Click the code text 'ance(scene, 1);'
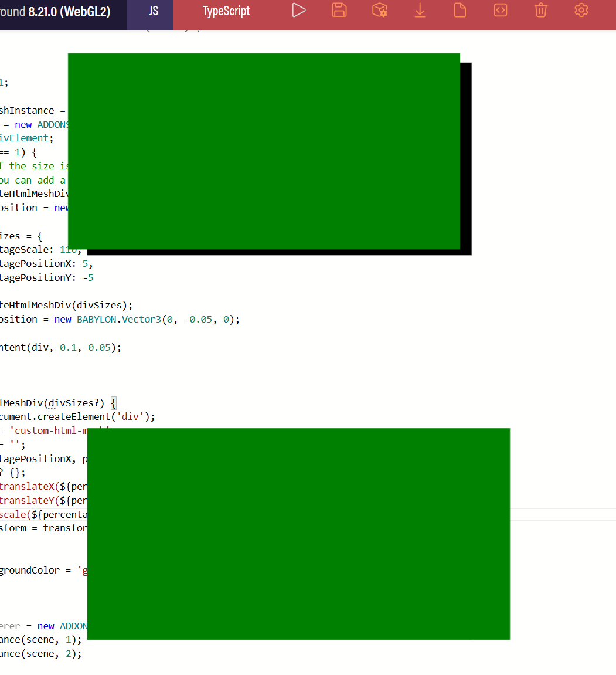Image resolution: width=616 pixels, height=675 pixels. point(41,640)
